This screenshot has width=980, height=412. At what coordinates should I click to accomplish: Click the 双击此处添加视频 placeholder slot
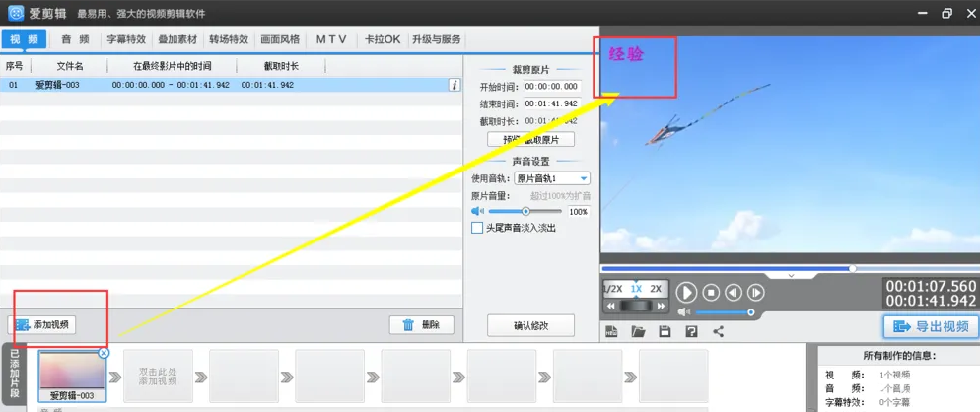158,376
